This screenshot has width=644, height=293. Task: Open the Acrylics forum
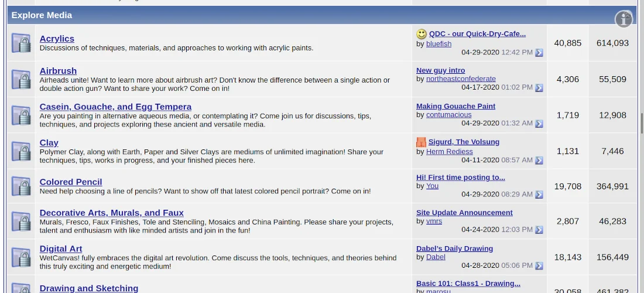click(57, 39)
